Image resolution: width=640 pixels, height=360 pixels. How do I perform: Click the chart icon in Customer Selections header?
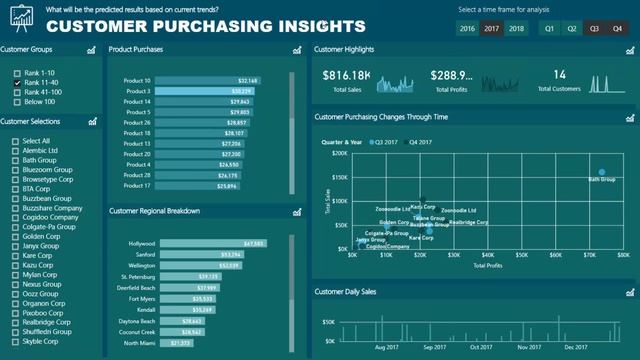pos(93,121)
